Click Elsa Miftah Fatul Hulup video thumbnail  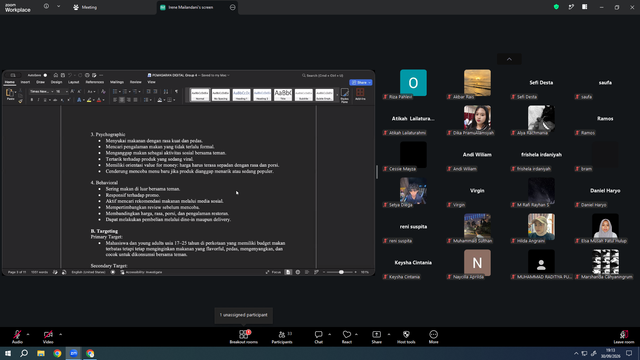click(605, 226)
